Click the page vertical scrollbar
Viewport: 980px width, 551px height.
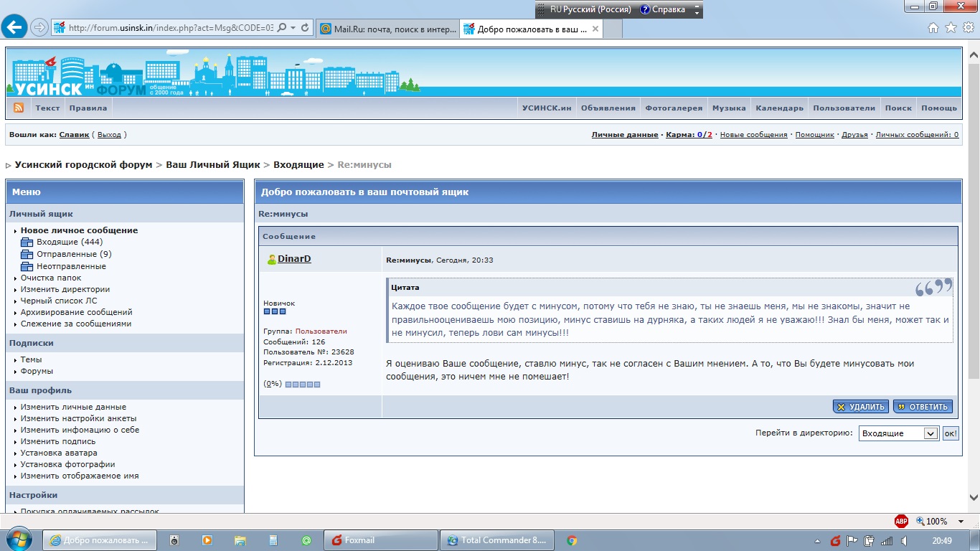974,287
